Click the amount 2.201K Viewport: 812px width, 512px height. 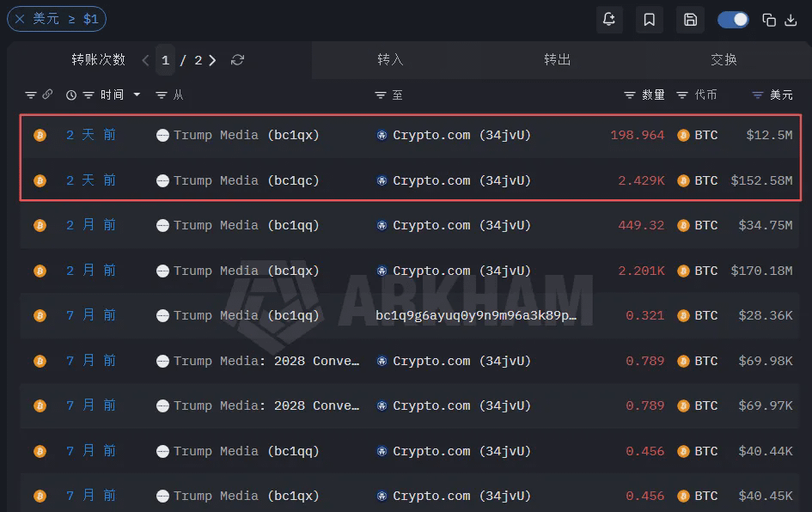(x=641, y=271)
